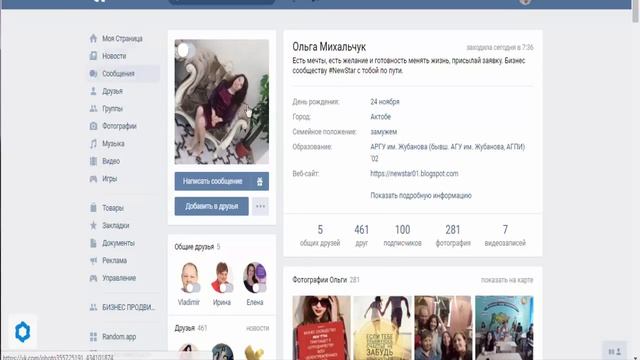640x360 pixels.
Task: Click the group icon beside БИЗНЕС ПРОДВИ
Action: [93, 307]
